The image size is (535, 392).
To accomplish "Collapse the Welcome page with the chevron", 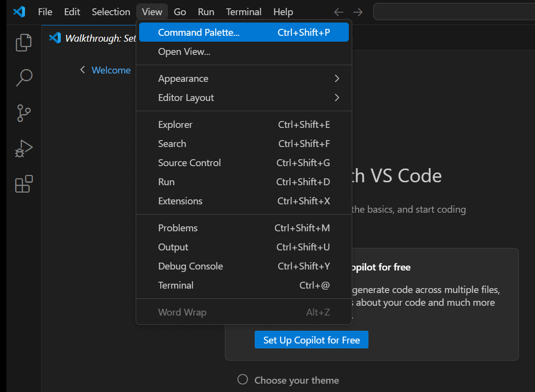I will pyautogui.click(x=82, y=70).
